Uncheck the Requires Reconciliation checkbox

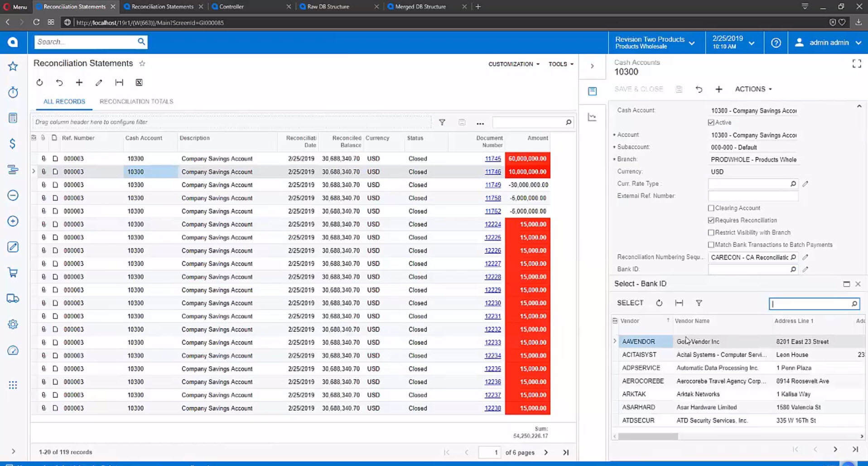pos(711,220)
